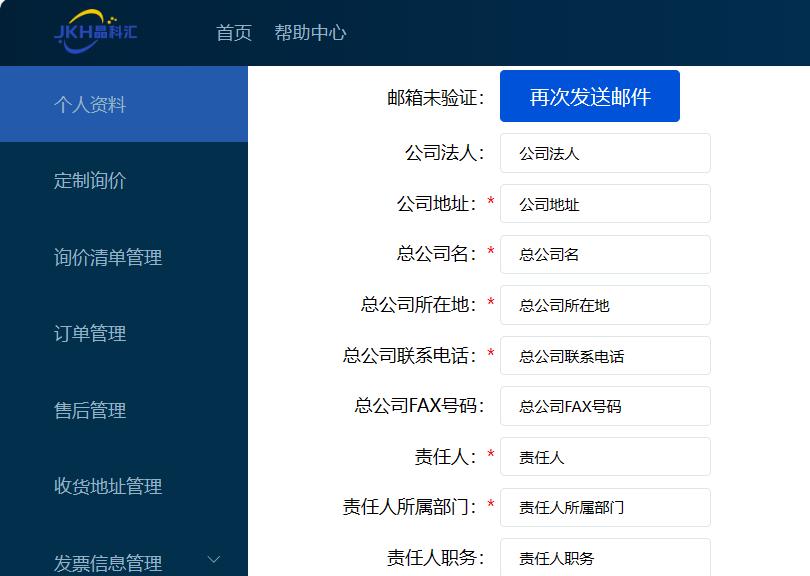The width and height of the screenshot is (810, 576).
Task: Select the 总公司名 input field
Action: coord(605,255)
